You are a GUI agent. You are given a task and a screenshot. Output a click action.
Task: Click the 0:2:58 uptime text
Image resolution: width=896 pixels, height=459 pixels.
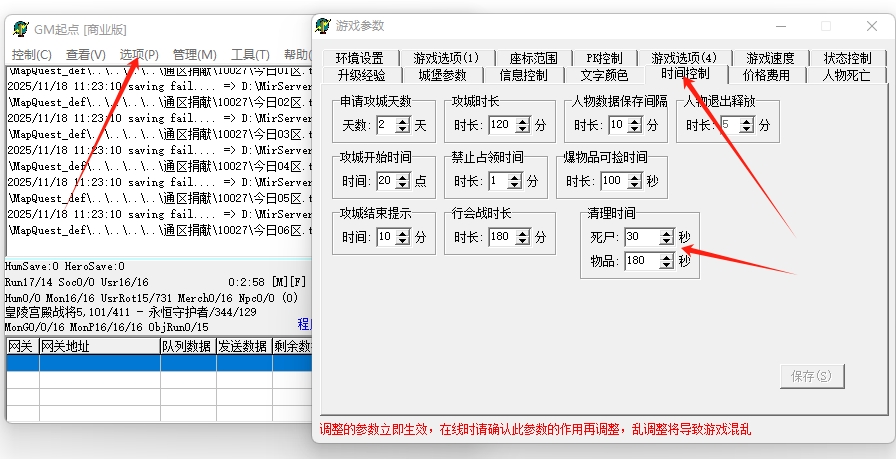click(246, 282)
